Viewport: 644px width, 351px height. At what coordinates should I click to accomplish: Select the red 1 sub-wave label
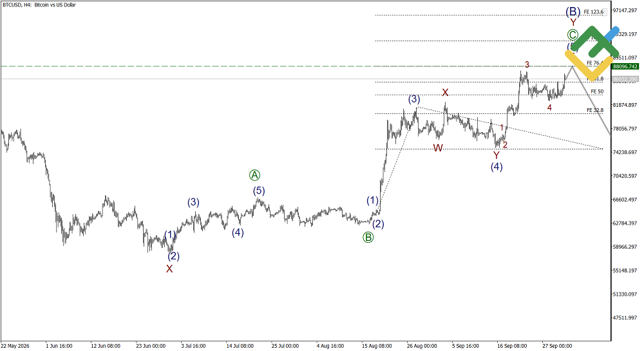click(502, 128)
